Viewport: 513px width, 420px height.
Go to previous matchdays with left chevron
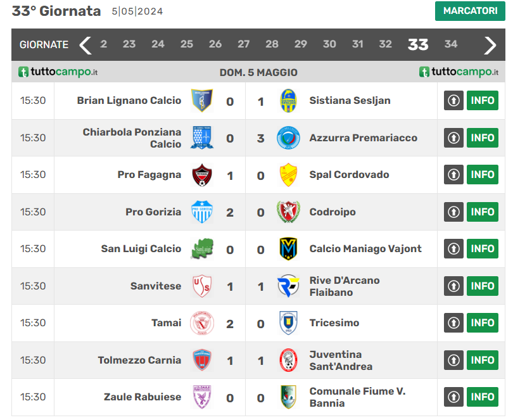point(85,45)
